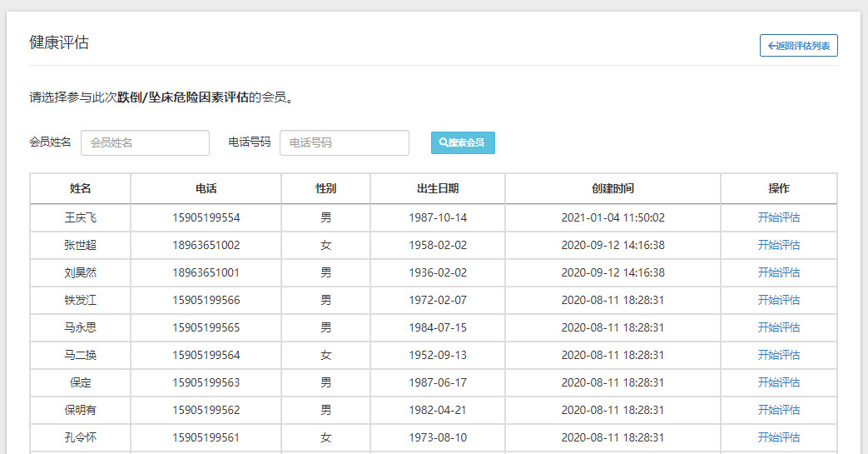Start evaluation for 马永思
This screenshot has height=454, width=868.
[778, 327]
